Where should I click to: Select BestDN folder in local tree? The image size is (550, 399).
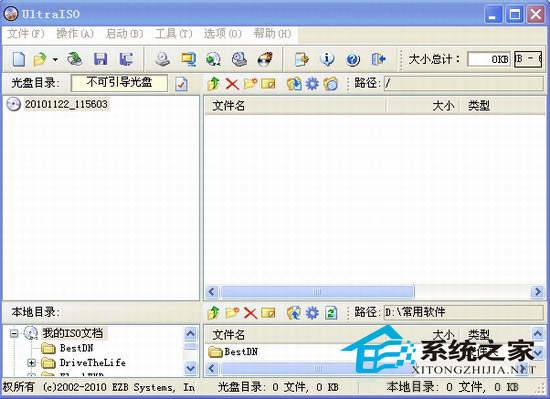pyautogui.click(x=76, y=348)
